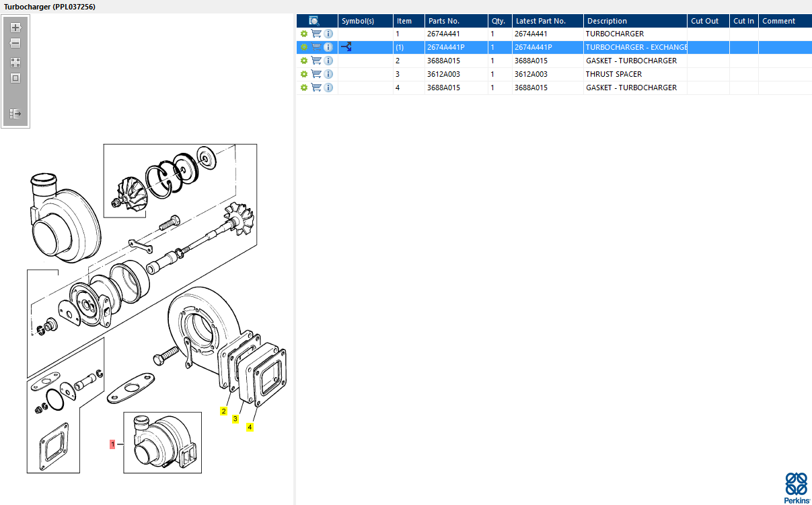Click the TURBOCHARGER description for item 1
This screenshot has width=812, height=505.
coord(615,34)
